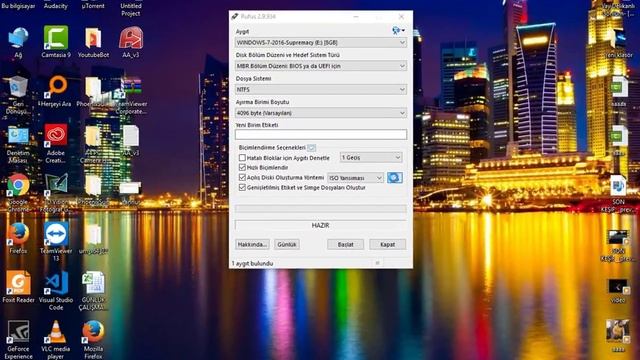This screenshot has height=360, width=640.
Task: Toggle Genişletilmiş Etiket ve Simge Dosyaları checkbox
Action: [x=242, y=187]
